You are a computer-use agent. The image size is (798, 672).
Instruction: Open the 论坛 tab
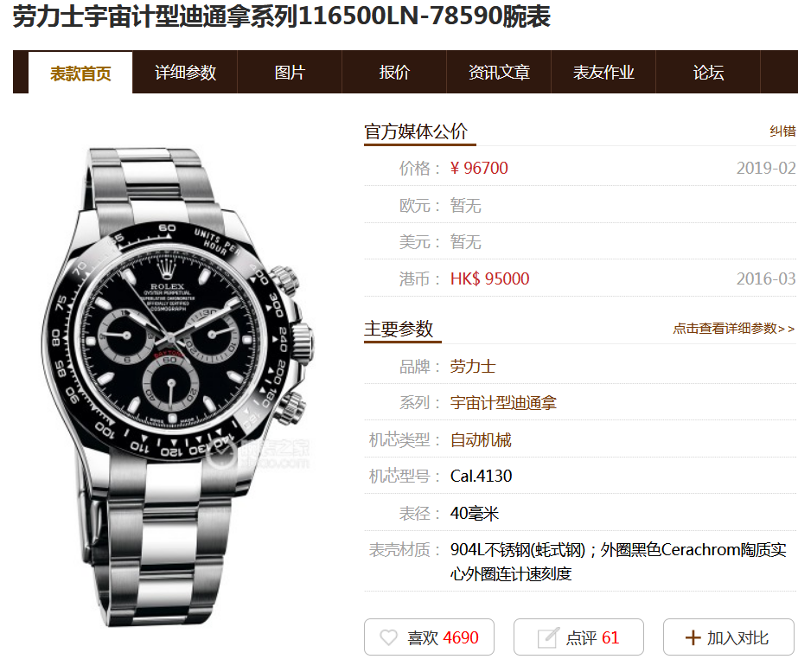708,73
